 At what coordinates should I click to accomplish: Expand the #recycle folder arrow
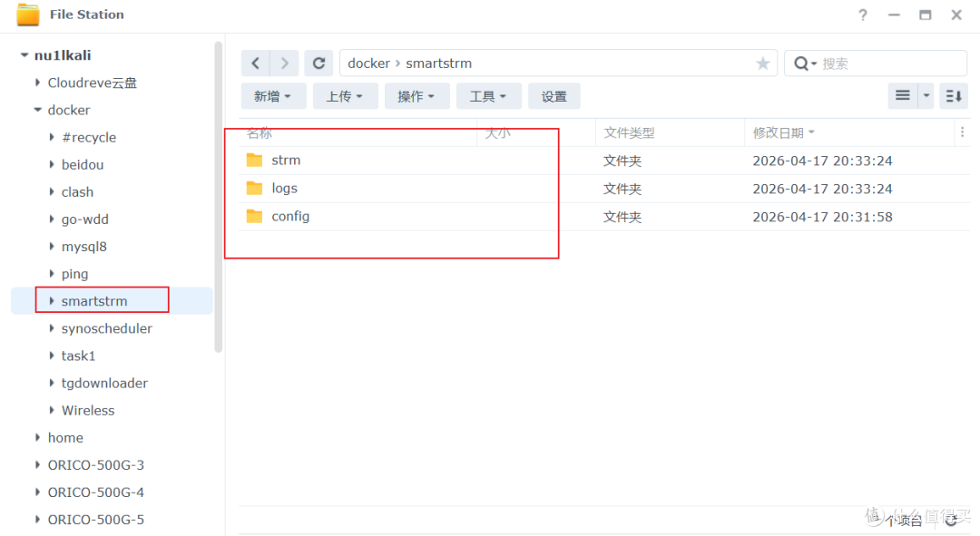pyautogui.click(x=51, y=137)
